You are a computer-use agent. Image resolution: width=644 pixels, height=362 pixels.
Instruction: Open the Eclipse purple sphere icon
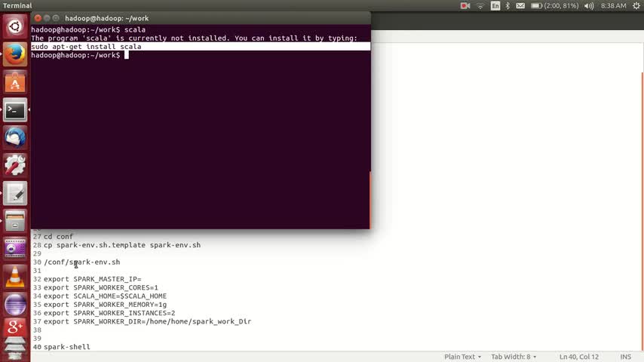click(15, 304)
